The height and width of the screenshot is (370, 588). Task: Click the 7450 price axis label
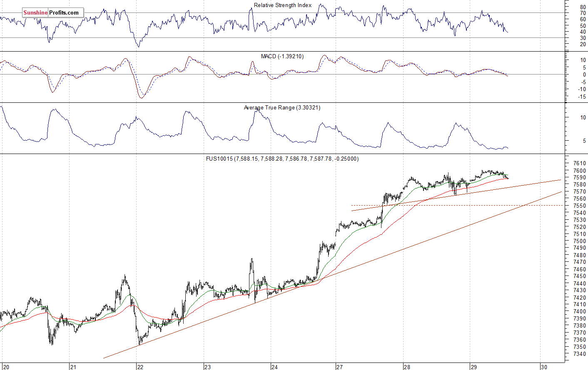579,276
